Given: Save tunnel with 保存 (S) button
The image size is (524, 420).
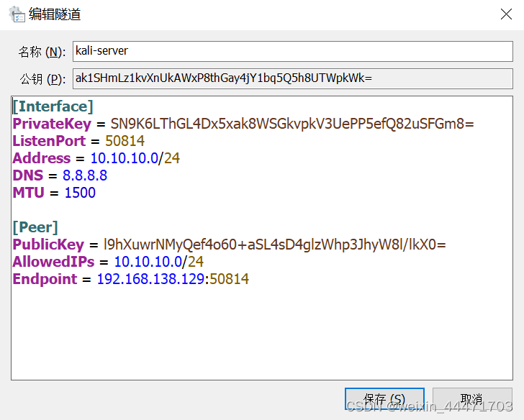Looking at the screenshot, I should coord(384,398).
